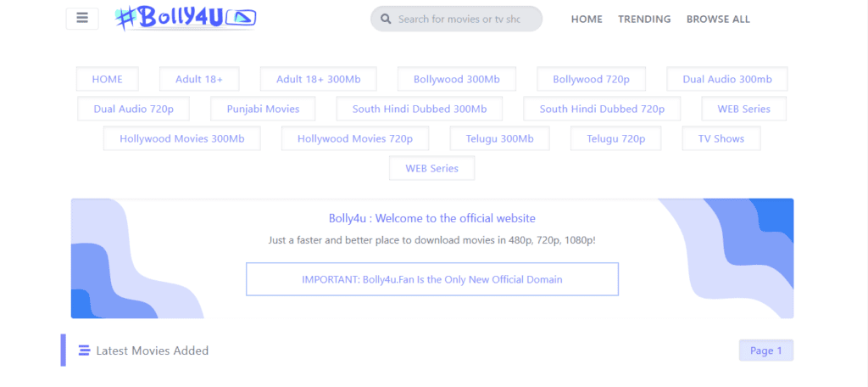Click the 'Latest Movies Added' heading text
The image size is (868, 387).
point(153,351)
